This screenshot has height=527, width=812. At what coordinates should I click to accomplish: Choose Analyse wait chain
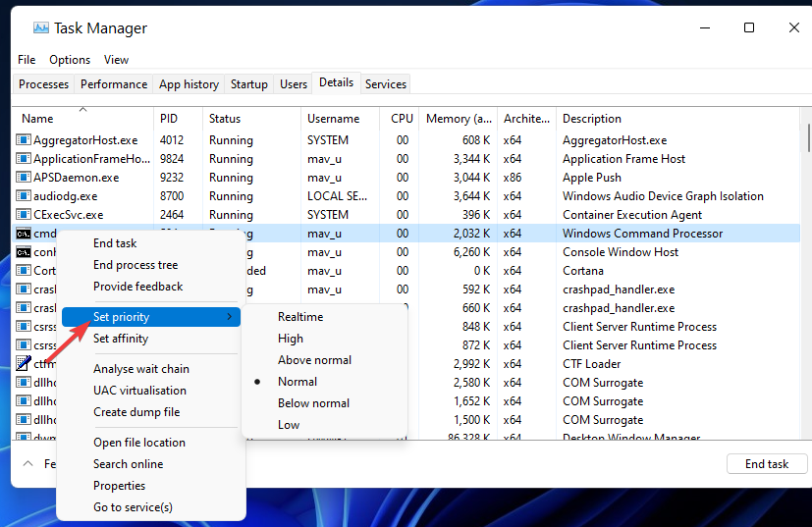(x=141, y=369)
